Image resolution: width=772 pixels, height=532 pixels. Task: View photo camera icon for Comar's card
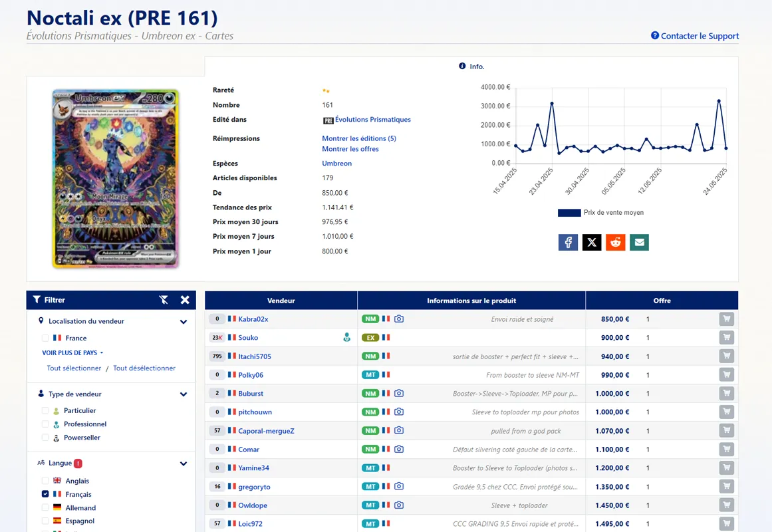(399, 450)
